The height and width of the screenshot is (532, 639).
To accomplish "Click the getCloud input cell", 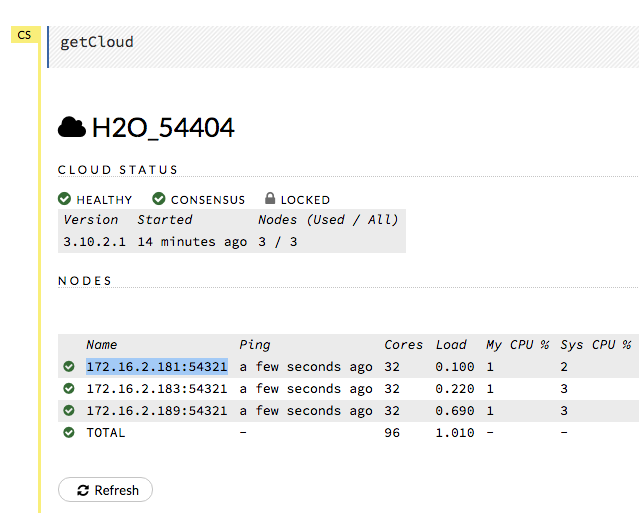I will click(x=340, y=42).
